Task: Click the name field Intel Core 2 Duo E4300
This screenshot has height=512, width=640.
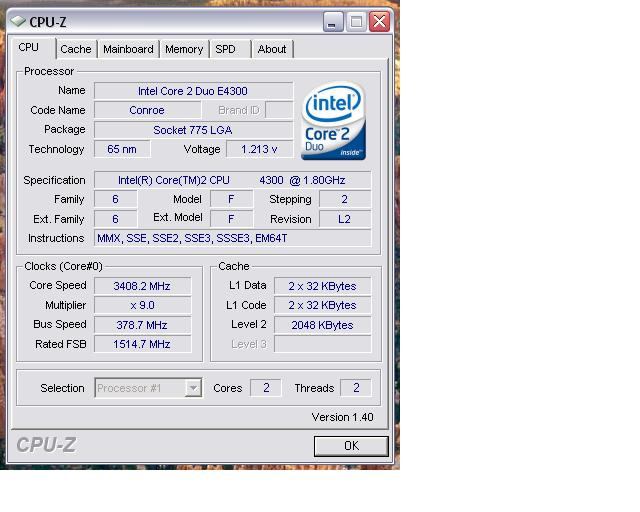Action: pyautogui.click(x=193, y=91)
